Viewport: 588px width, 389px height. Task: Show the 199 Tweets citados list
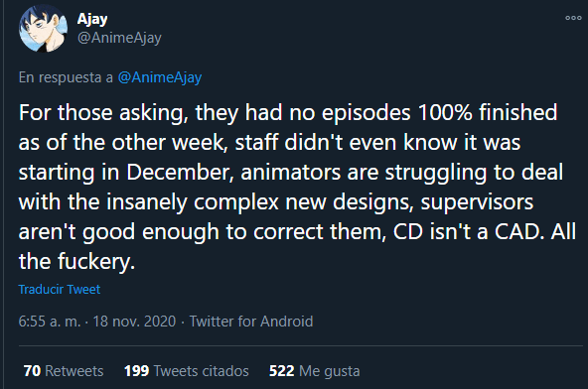click(x=187, y=371)
